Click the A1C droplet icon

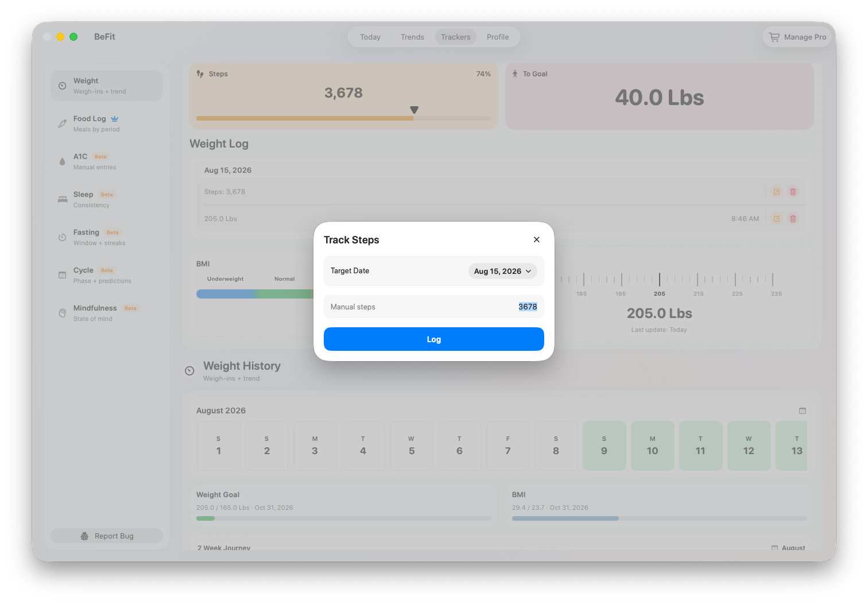[63, 161]
